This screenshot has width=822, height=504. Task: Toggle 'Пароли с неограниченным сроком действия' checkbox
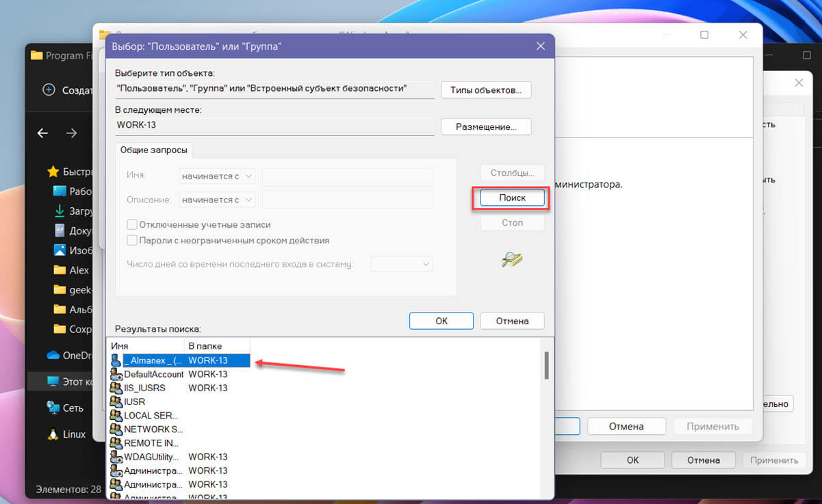tap(132, 241)
